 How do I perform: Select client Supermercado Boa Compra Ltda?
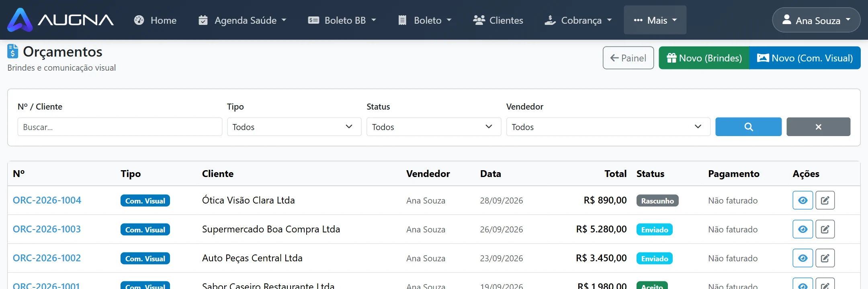coord(271,229)
